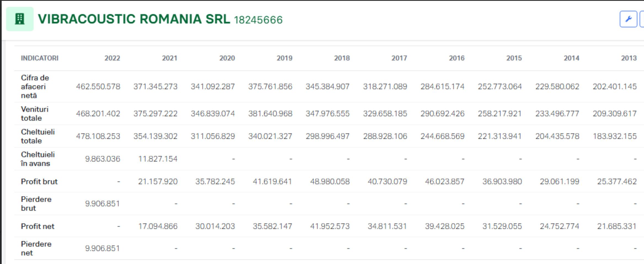Select the Cifra de afaceri netă row label
This screenshot has width=644, height=264.
pyautogui.click(x=35, y=86)
